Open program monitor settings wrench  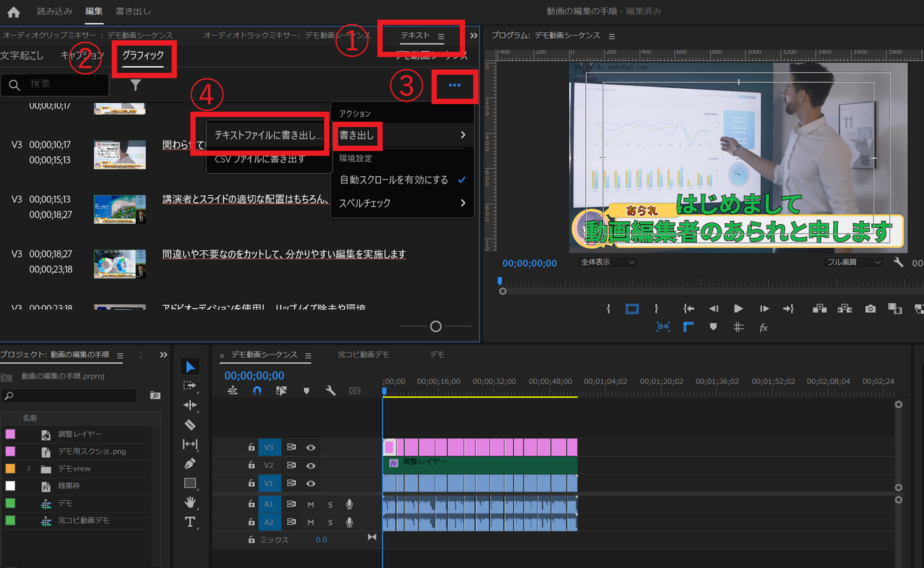coord(899,262)
